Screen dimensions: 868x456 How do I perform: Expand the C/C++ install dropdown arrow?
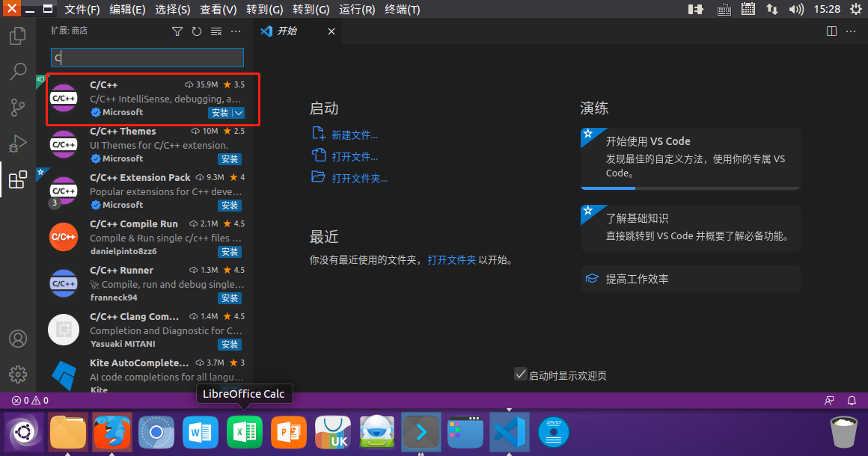[239, 113]
